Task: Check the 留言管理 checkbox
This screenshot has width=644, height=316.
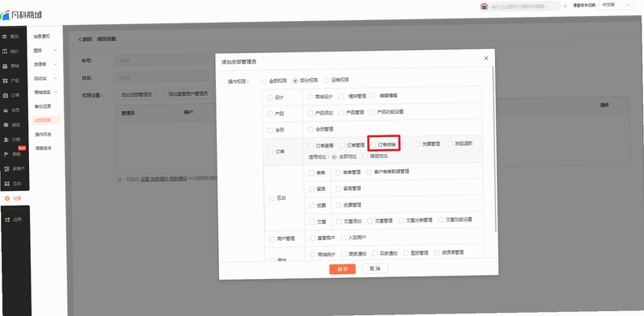Action: (338, 189)
